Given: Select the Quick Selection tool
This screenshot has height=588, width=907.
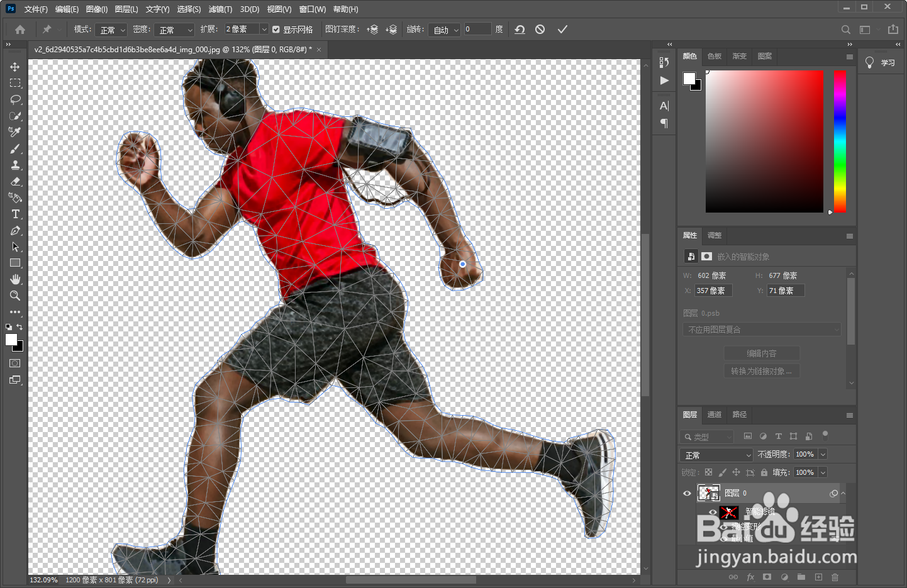Looking at the screenshot, I should coord(15,116).
